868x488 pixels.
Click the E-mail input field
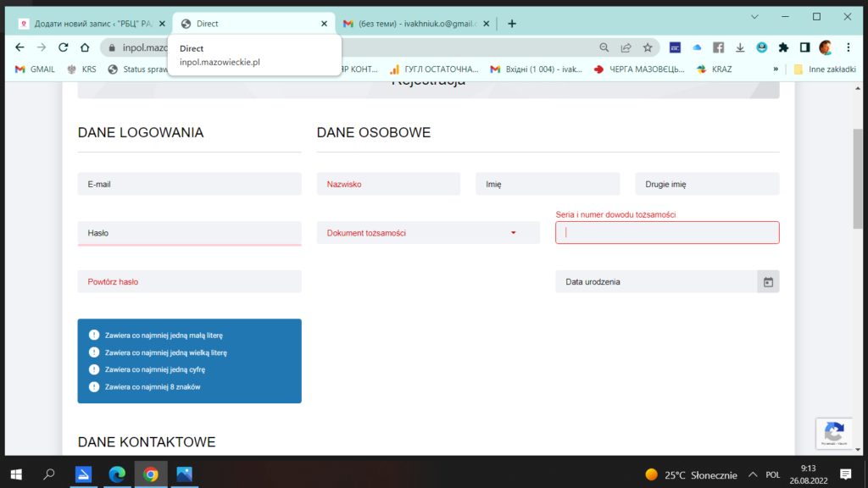(x=189, y=184)
